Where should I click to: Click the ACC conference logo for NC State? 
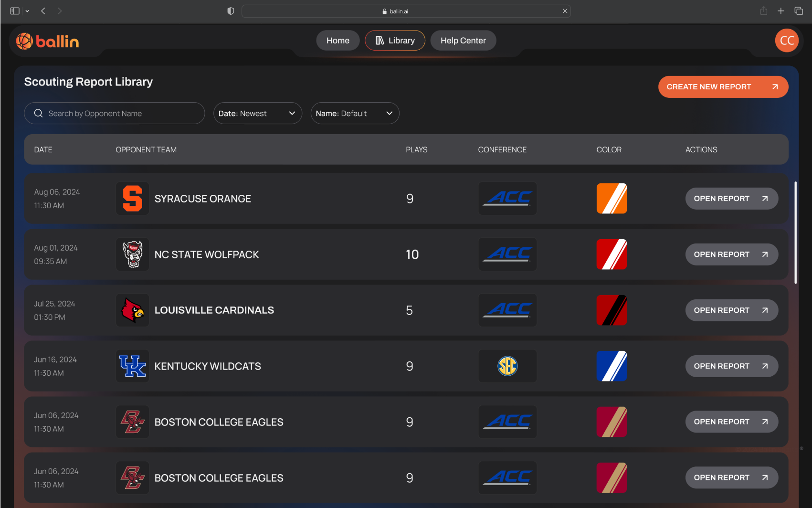tap(507, 254)
